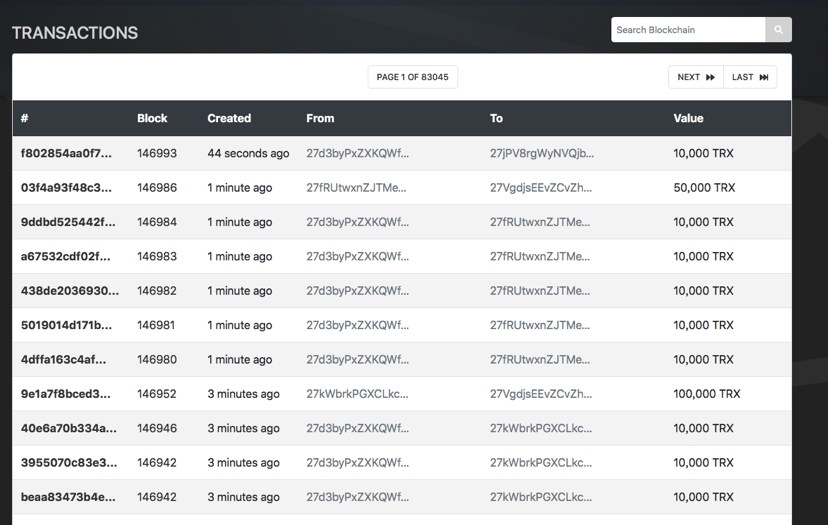Select block number 146982

157,290
